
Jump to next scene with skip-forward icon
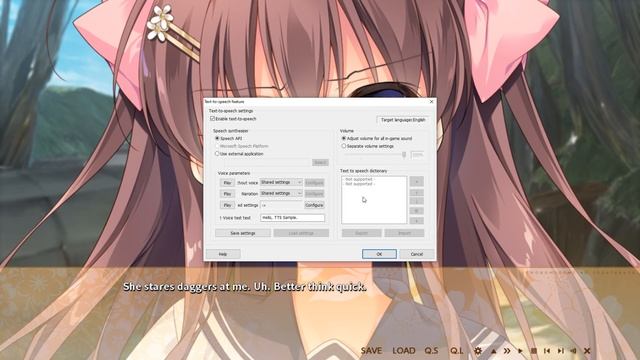tap(560, 351)
